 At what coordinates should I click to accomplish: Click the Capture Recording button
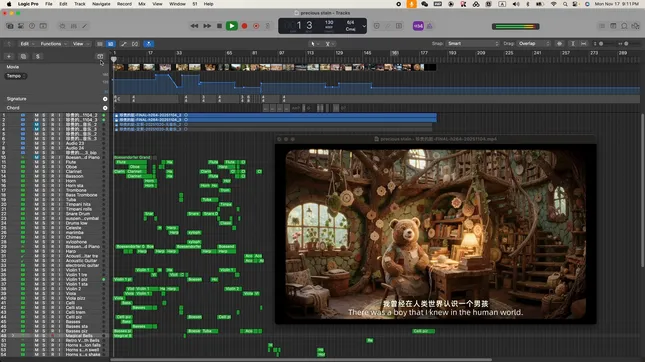(256, 26)
